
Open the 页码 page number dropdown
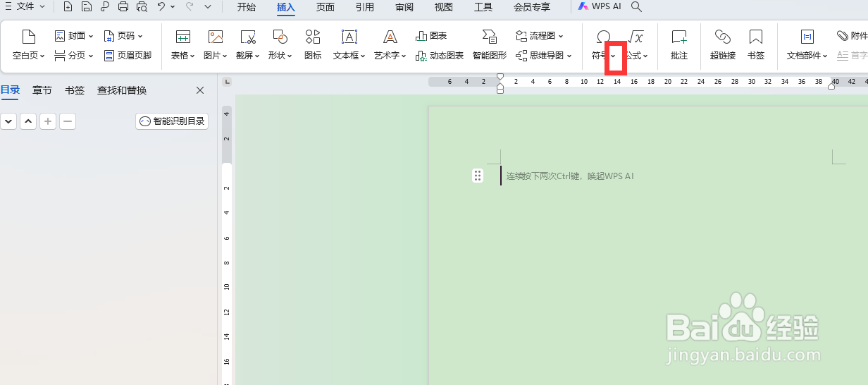coord(123,35)
